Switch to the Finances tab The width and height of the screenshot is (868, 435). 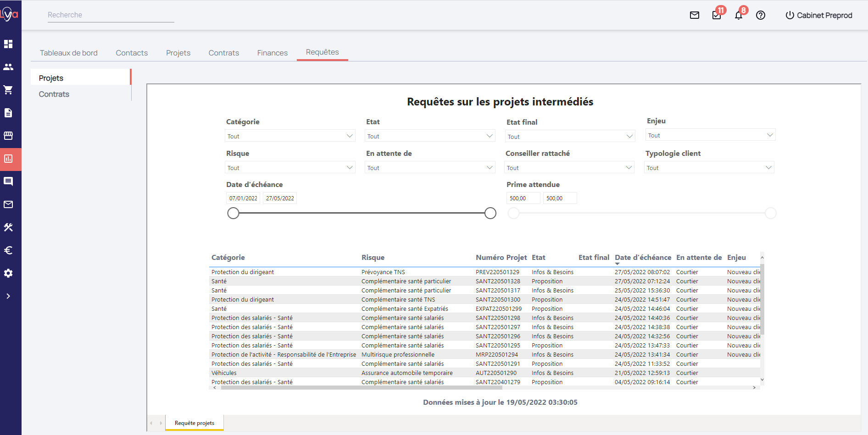click(x=272, y=53)
